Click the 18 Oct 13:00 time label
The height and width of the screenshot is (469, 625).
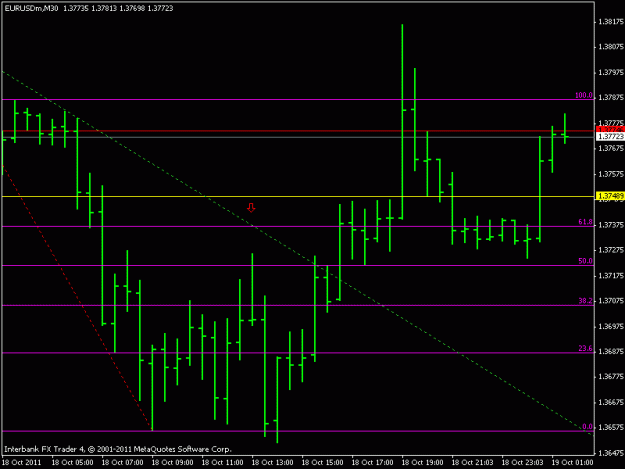pyautogui.click(x=273, y=463)
